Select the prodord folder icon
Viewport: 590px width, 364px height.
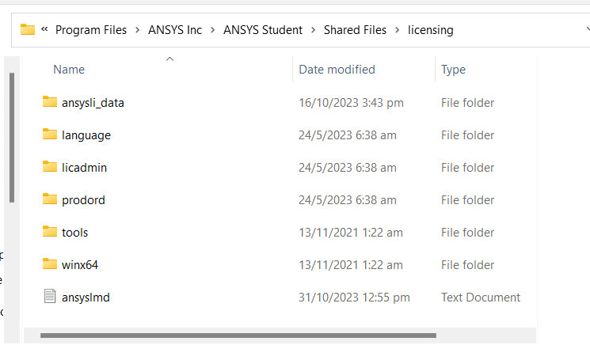[50, 199]
